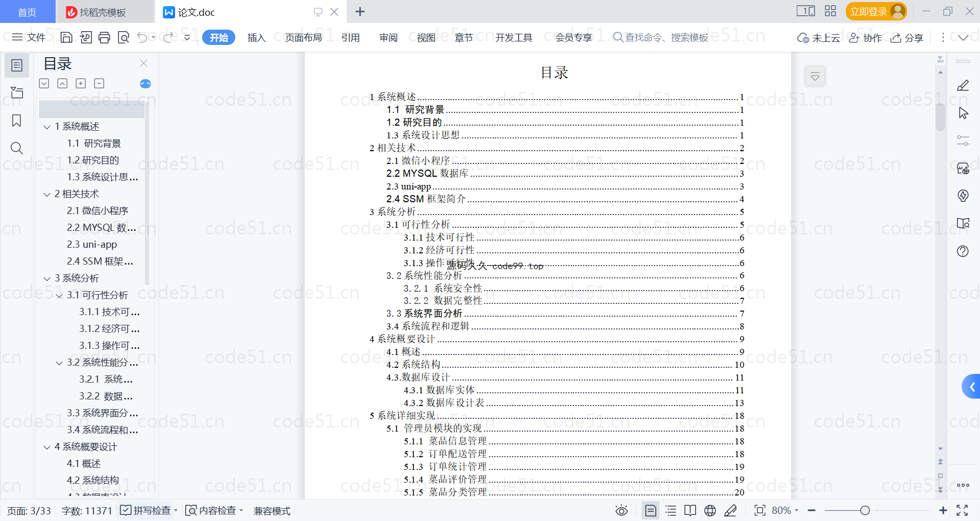
Task: Click the zoom slider handle
Action: pos(865,511)
